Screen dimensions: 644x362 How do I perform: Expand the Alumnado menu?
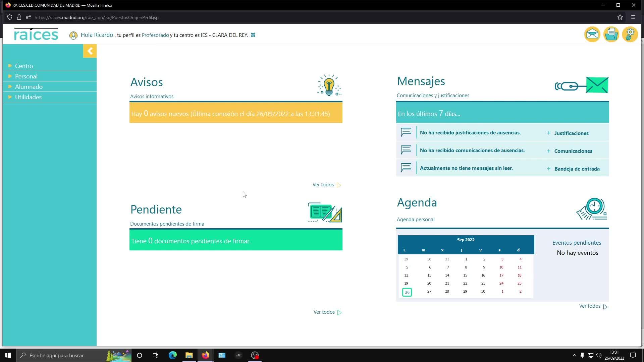point(29,87)
